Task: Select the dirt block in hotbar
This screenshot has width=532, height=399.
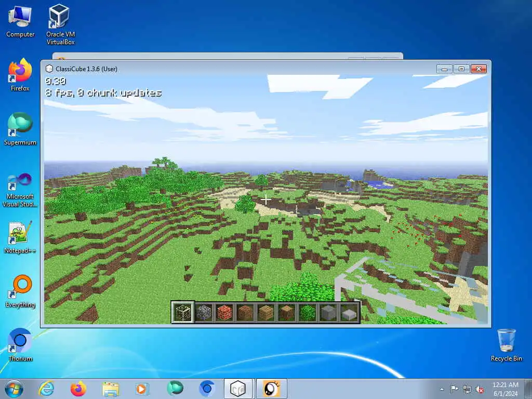Action: [245, 312]
